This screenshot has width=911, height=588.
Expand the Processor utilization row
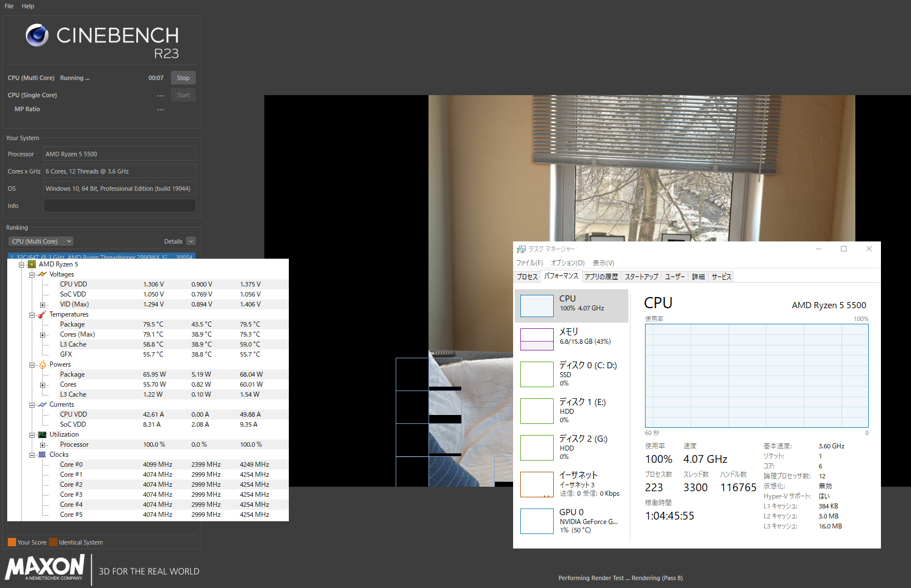(x=43, y=445)
